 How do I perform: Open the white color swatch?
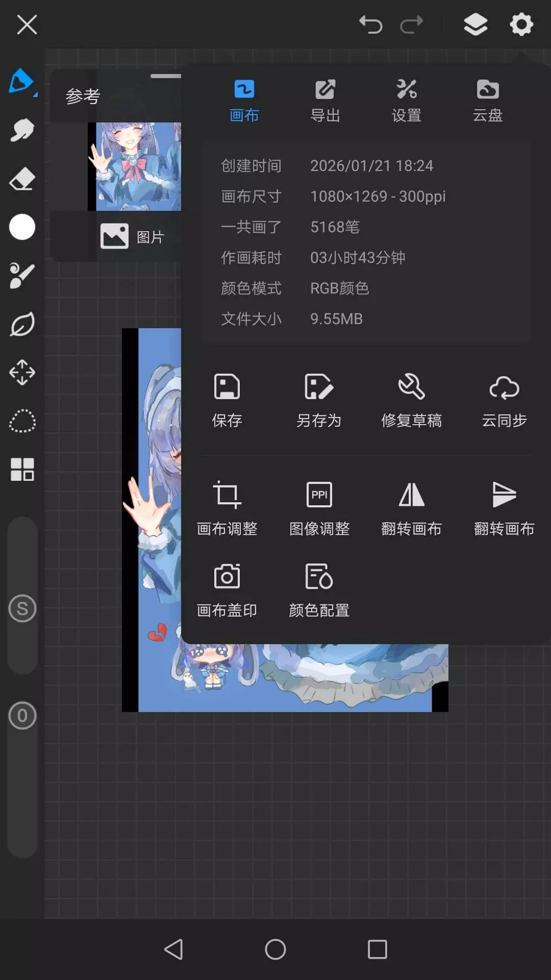22,227
